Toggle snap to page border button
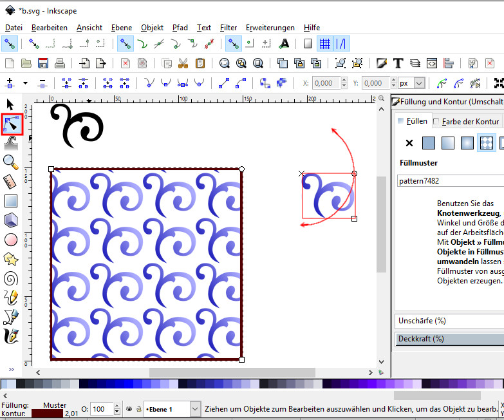This screenshot has width=504, height=420. point(308,43)
